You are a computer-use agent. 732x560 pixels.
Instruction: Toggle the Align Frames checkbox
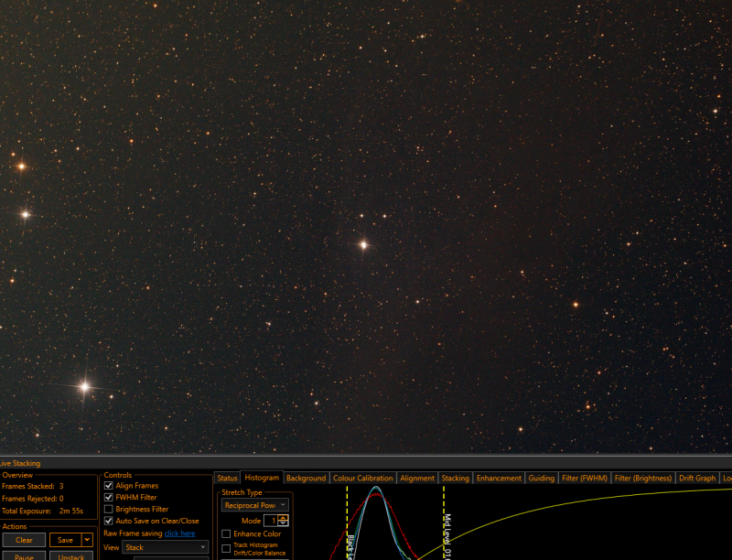(109, 486)
